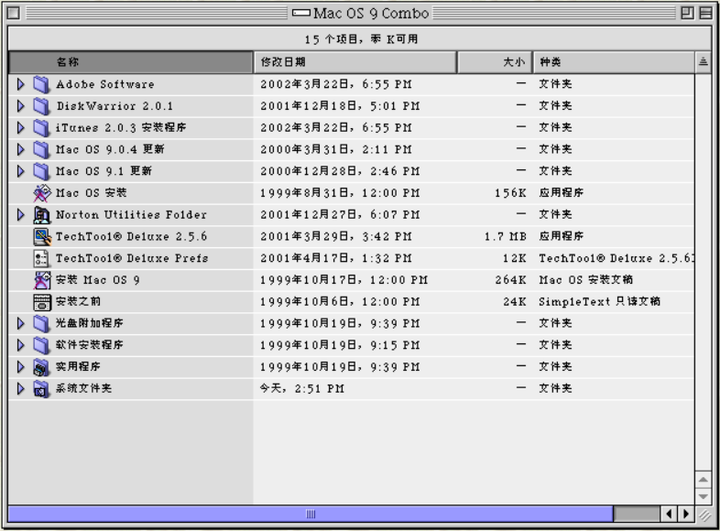The height and width of the screenshot is (531, 720).
Task: Click the horizontal scrollbar thumb
Action: point(311,514)
